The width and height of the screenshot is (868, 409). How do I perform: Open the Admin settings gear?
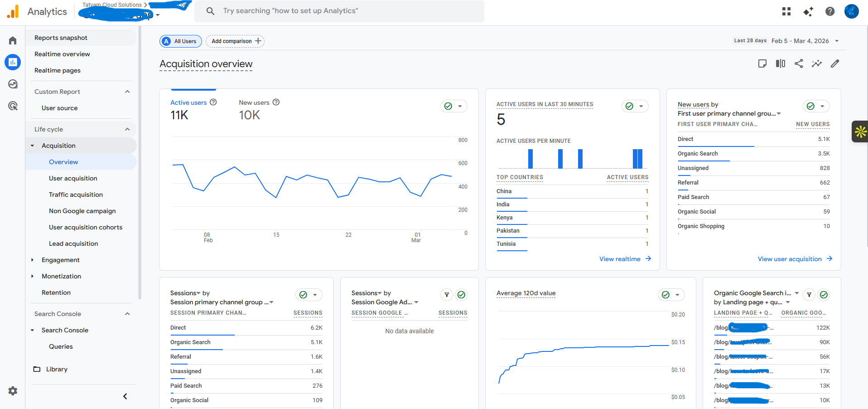pyautogui.click(x=12, y=391)
